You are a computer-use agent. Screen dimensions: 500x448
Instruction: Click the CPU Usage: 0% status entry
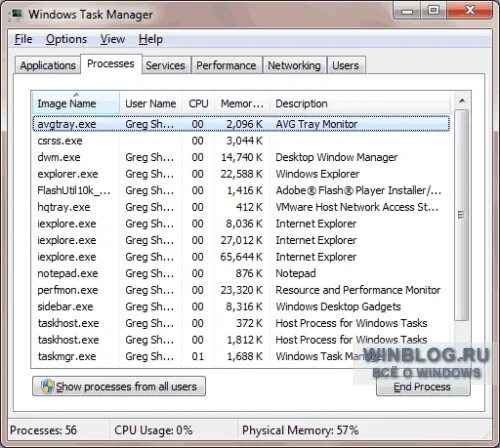click(153, 430)
